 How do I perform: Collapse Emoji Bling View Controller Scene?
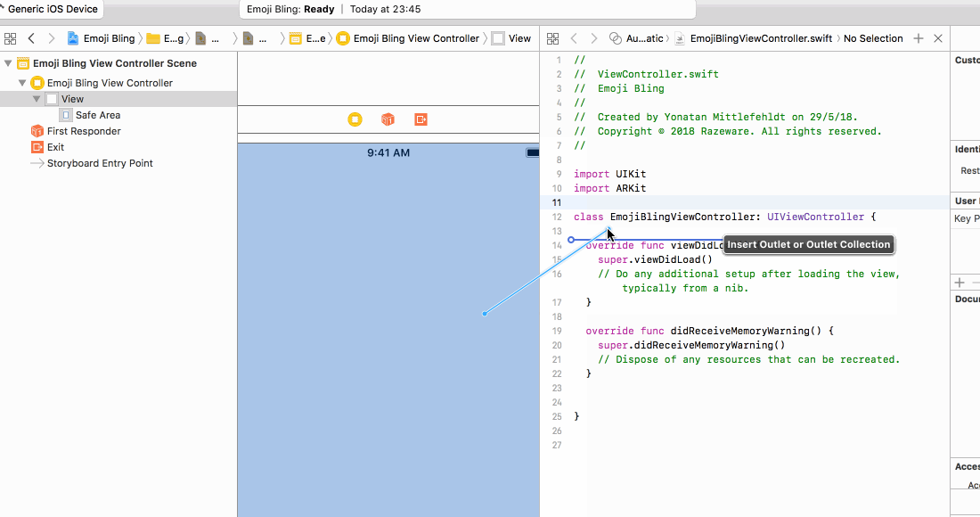pos(8,63)
